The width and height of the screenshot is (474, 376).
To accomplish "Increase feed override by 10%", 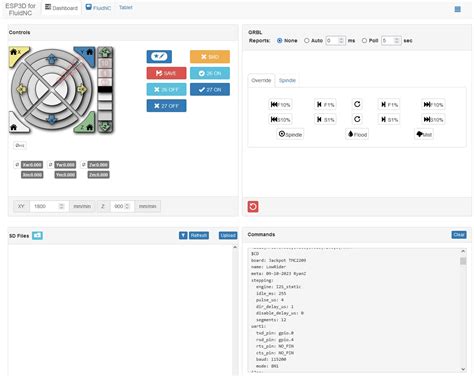I will 433,105.
